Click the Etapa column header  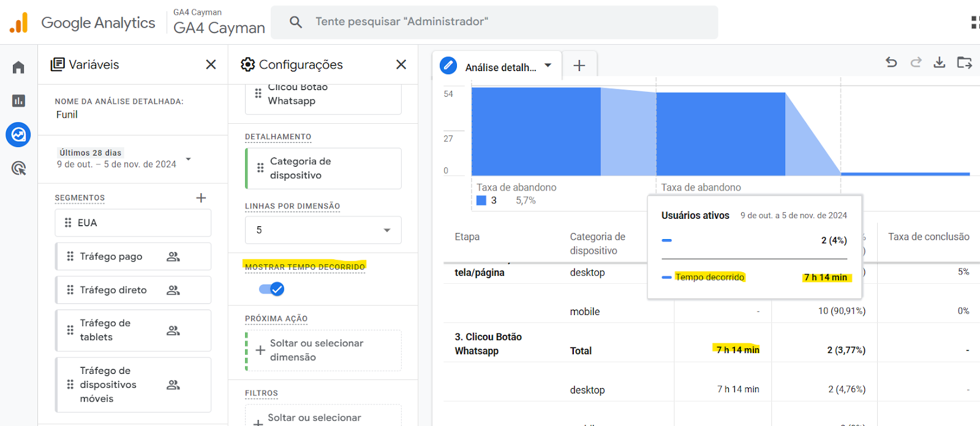[x=467, y=237]
